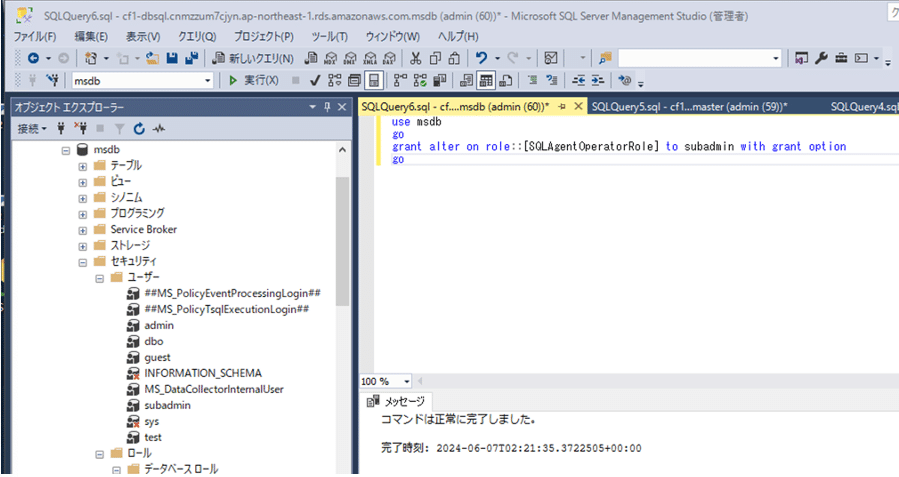Select Results to Grid mode
The width and height of the screenshot is (899, 477).
click(486, 80)
